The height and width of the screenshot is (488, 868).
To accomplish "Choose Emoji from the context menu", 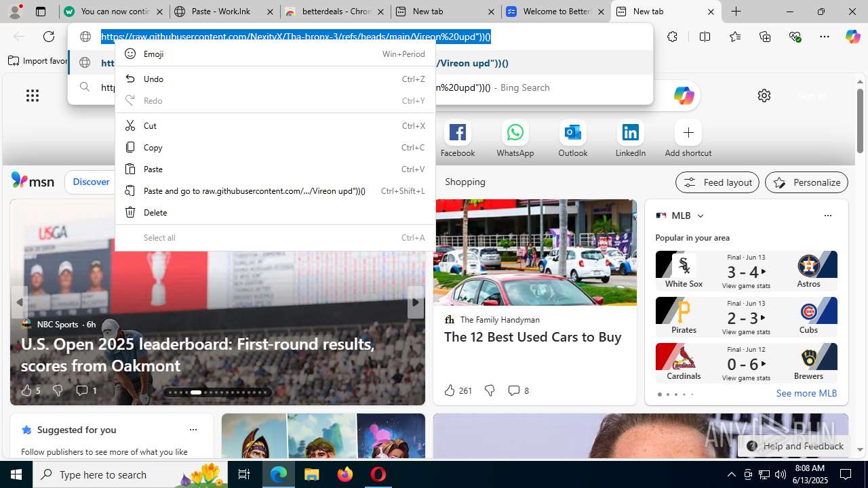I will 275,54.
